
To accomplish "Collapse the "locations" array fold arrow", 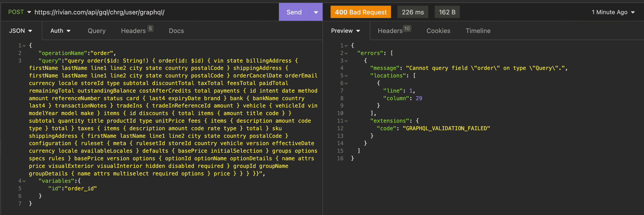I will tap(346, 76).
